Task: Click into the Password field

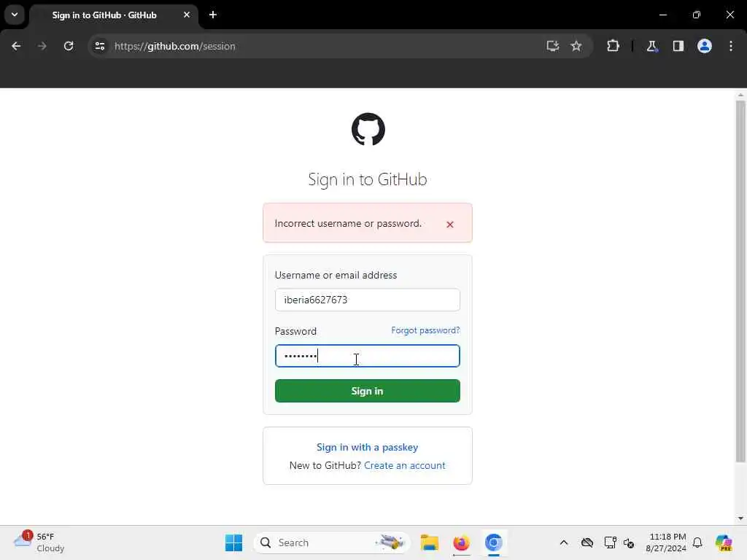Action: pos(368,356)
